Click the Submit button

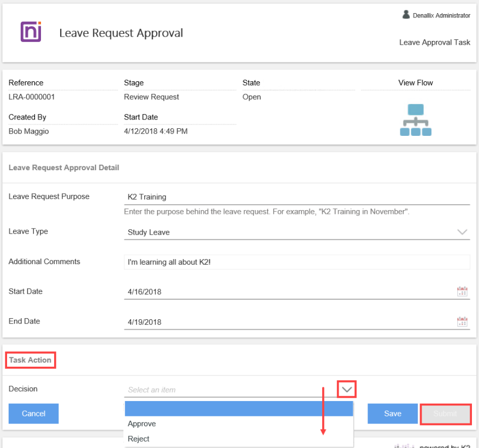(445, 414)
